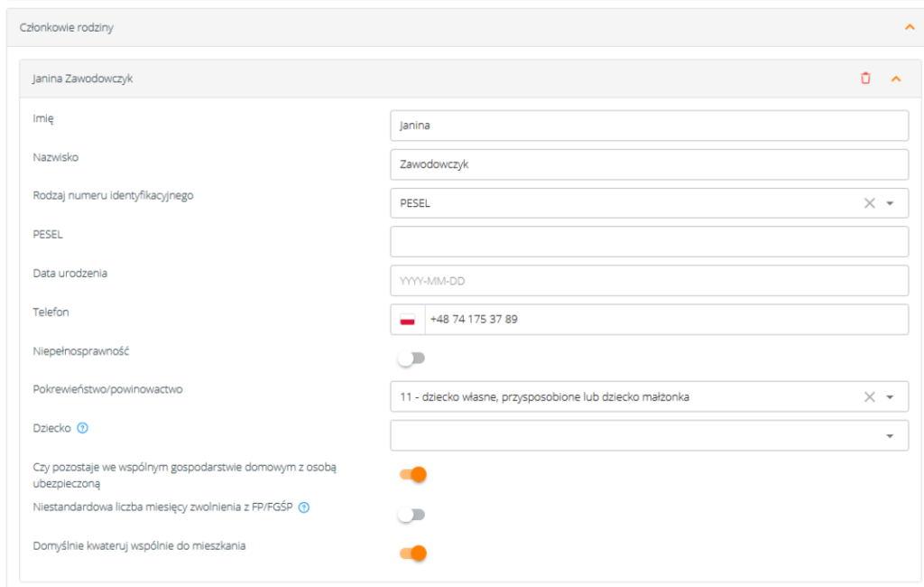
Task: Open the Rodzaj numeru identyfikacyjnego dropdown arrow
Action: tap(891, 203)
